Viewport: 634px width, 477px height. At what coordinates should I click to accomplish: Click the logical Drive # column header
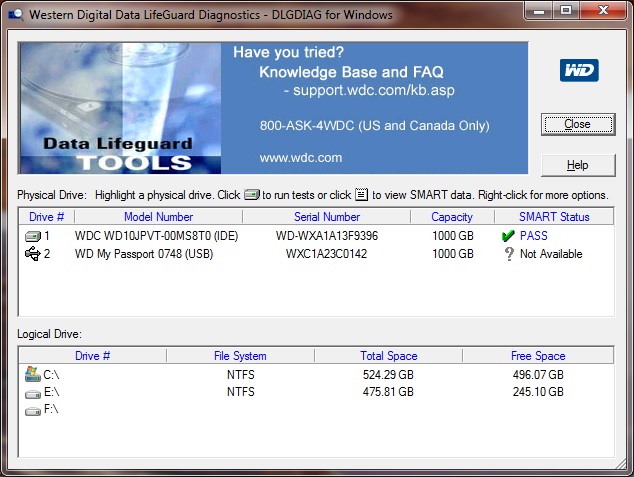pos(93,356)
